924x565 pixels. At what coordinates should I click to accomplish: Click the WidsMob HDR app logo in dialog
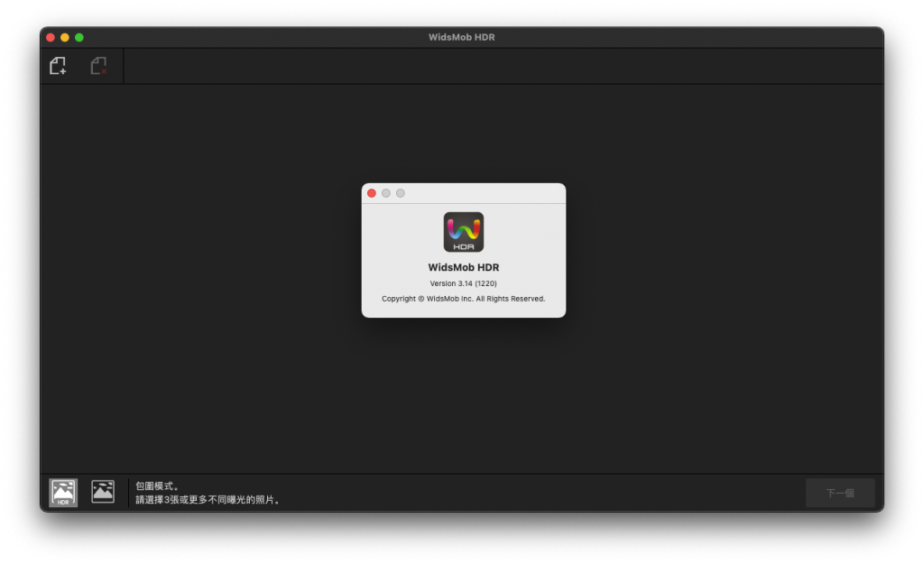point(464,232)
